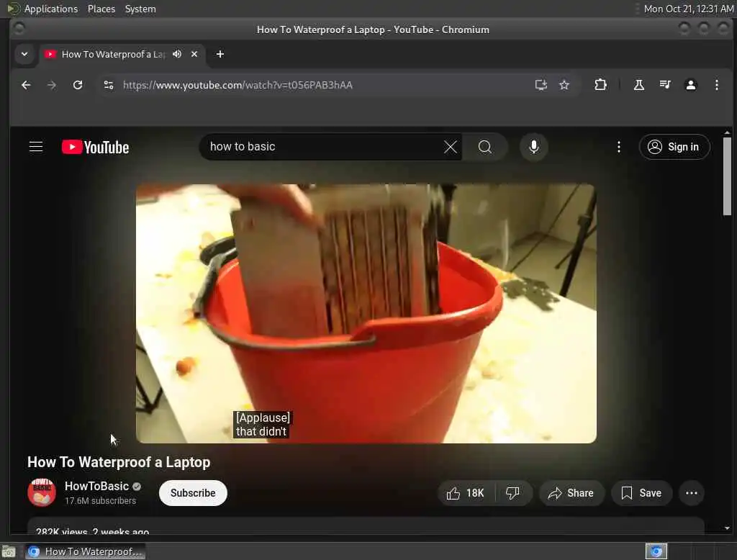Click the workspace switcher Chromium icon
Image resolution: width=737 pixels, height=560 pixels.
[x=656, y=551]
